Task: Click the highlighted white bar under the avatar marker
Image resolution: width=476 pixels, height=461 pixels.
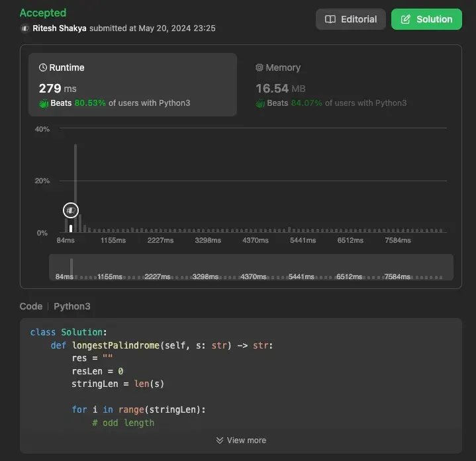Action: (x=71, y=228)
